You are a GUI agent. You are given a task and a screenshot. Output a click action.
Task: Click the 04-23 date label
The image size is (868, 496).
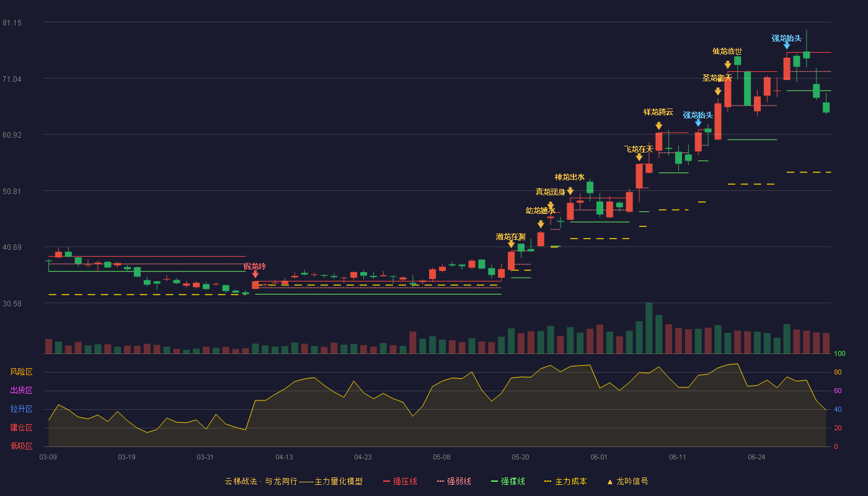363,457
